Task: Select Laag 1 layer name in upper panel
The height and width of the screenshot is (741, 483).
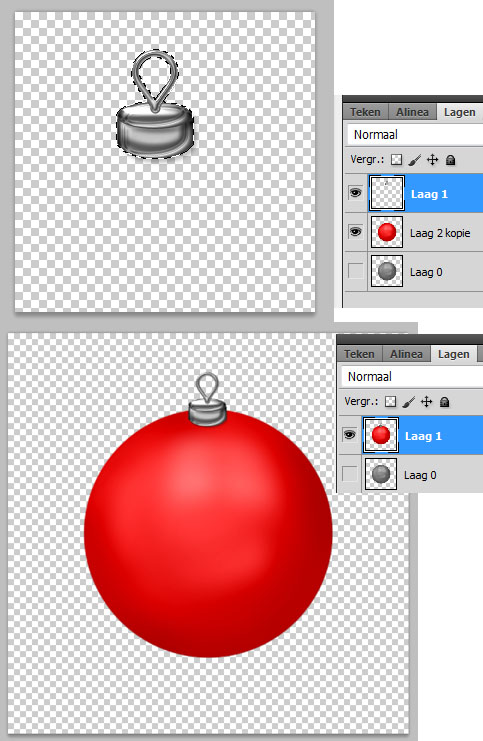Action: [429, 194]
